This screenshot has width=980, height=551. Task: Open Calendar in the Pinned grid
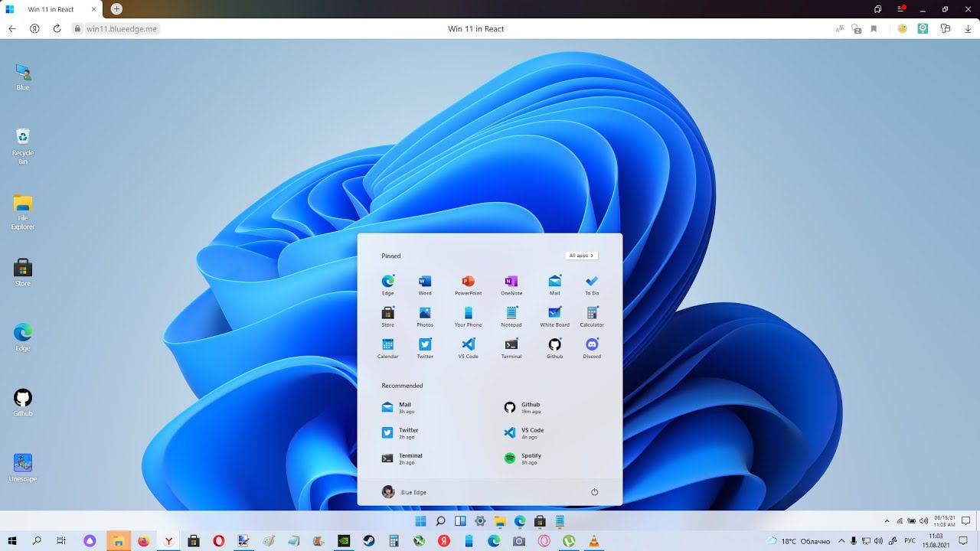tap(388, 347)
